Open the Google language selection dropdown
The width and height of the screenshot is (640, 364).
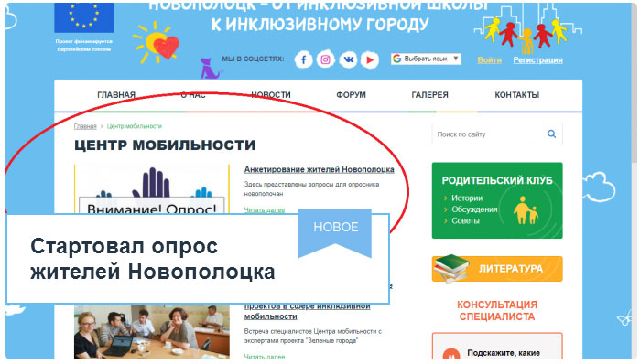click(426, 59)
